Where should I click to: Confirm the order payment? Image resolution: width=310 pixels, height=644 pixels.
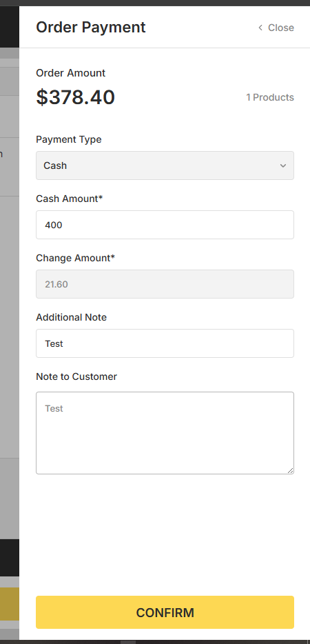[x=165, y=612]
